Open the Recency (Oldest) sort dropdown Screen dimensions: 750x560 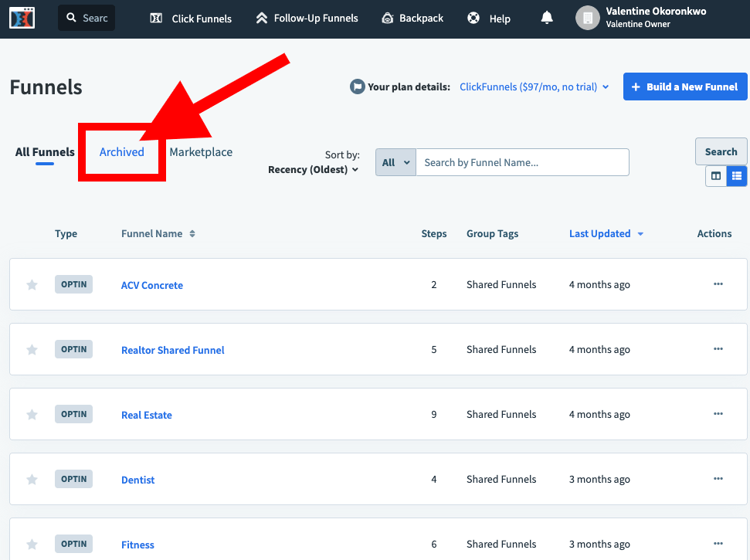(x=314, y=170)
